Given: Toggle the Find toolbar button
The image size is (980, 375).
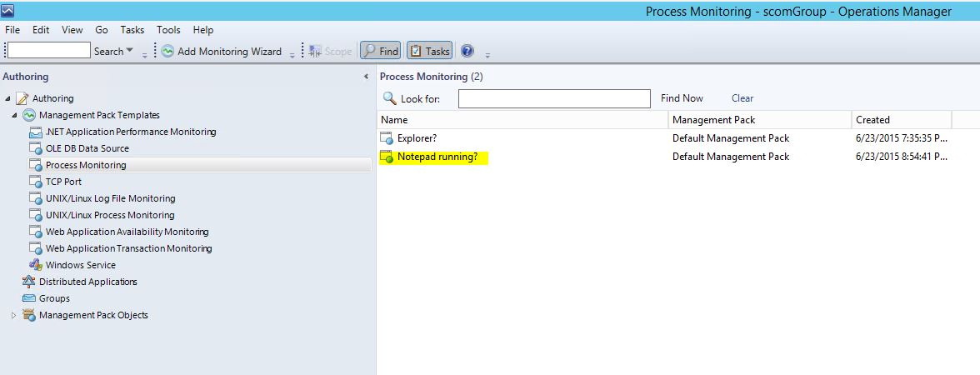Looking at the screenshot, I should [381, 52].
